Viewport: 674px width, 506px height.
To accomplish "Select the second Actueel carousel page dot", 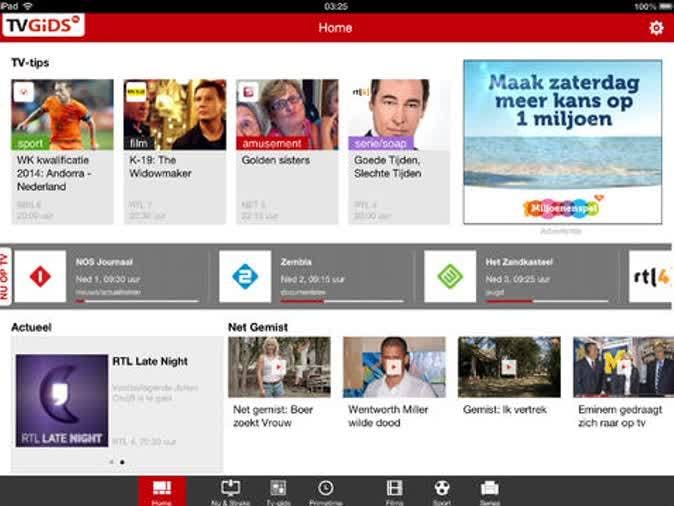I will [x=123, y=462].
